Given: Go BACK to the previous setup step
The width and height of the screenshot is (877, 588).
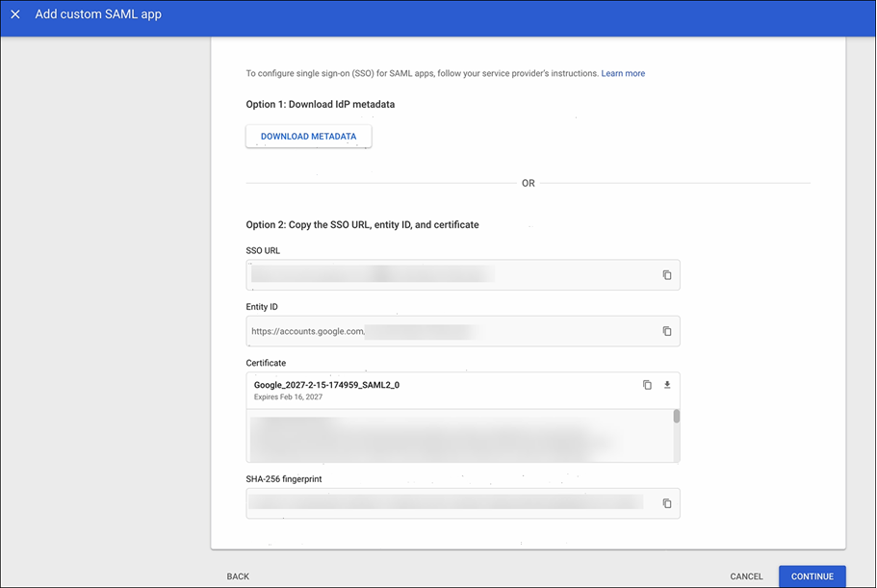Looking at the screenshot, I should click(x=237, y=575).
